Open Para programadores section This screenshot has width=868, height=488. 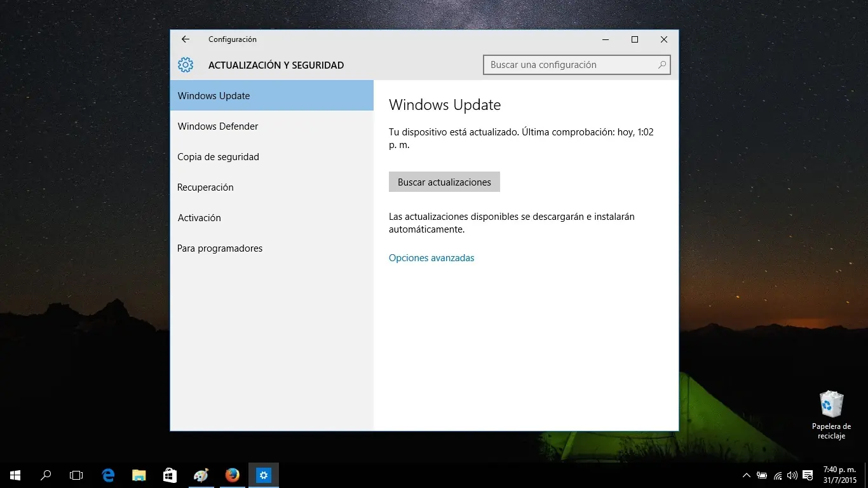tap(272, 248)
